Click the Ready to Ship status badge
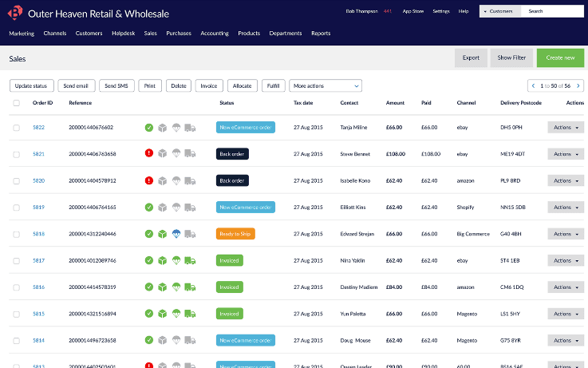 [235, 234]
